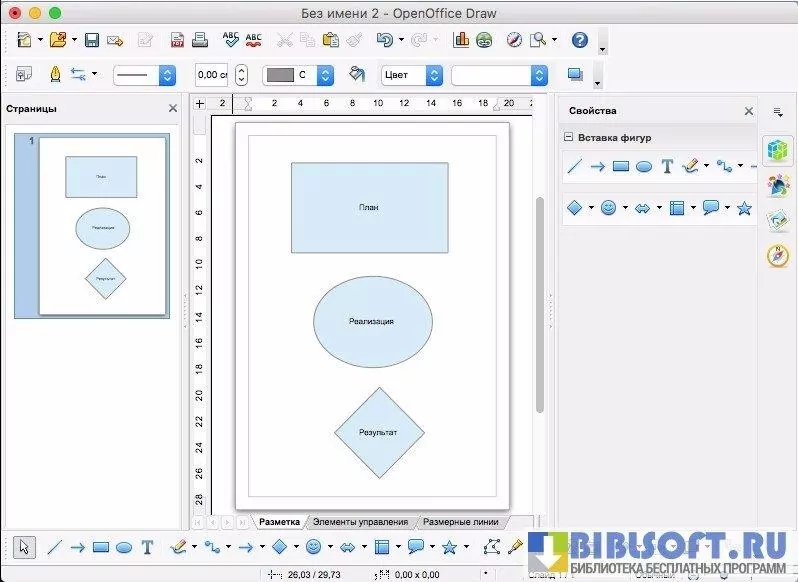This screenshot has height=582, width=798.
Task: Close the Страницы panel
Action: coord(172,108)
